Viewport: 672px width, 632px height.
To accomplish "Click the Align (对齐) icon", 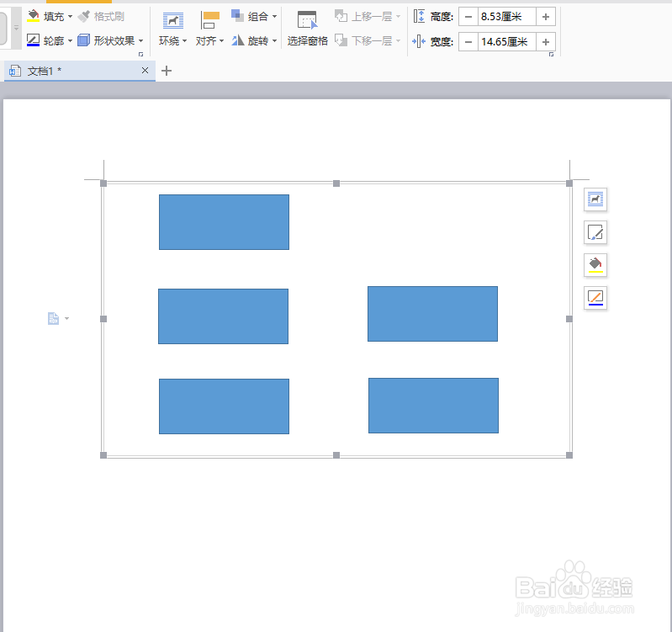I will [209, 20].
